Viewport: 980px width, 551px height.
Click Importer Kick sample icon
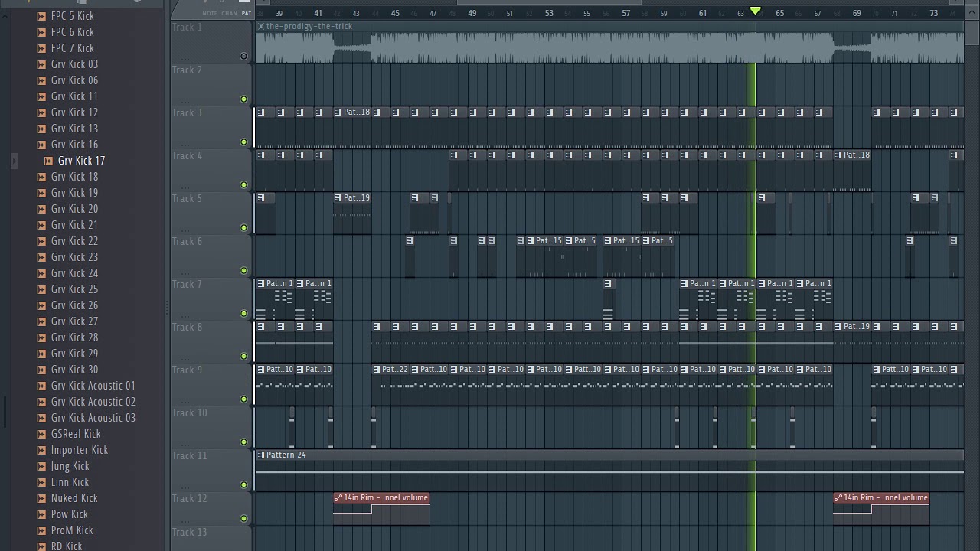(x=41, y=450)
